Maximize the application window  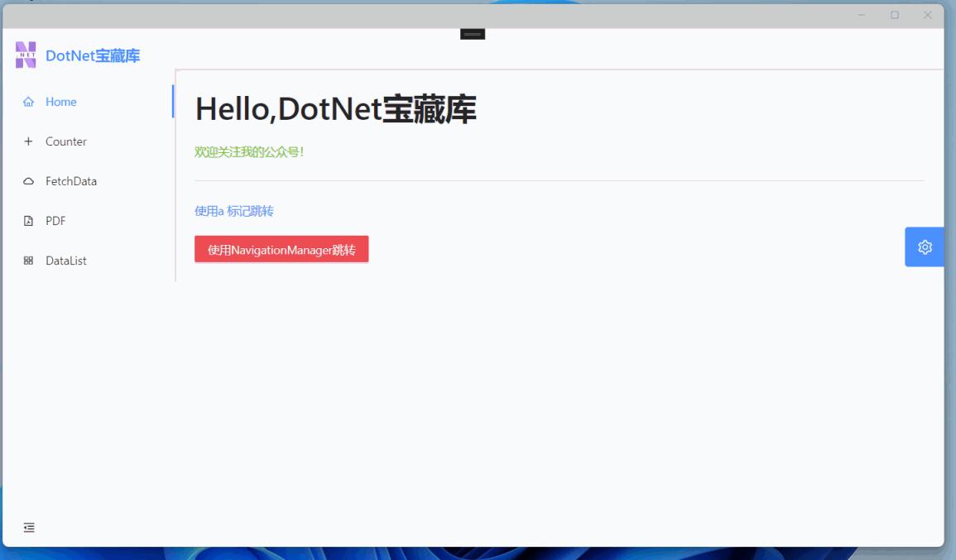895,15
